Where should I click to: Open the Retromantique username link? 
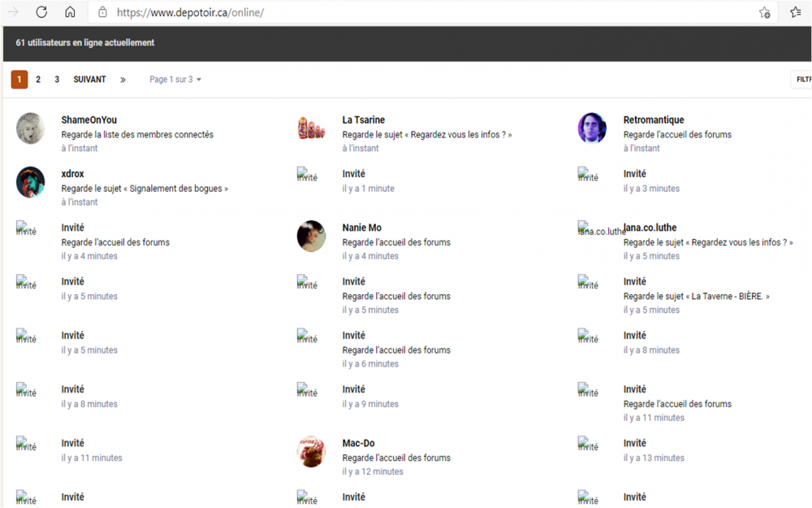click(654, 120)
